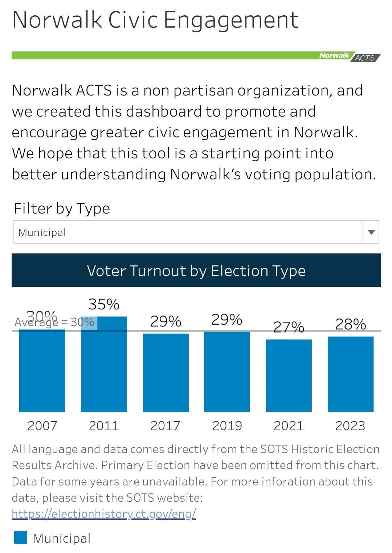The image size is (392, 553).
Task: Click the 35% data label above the 2011 bar
Action: [103, 304]
